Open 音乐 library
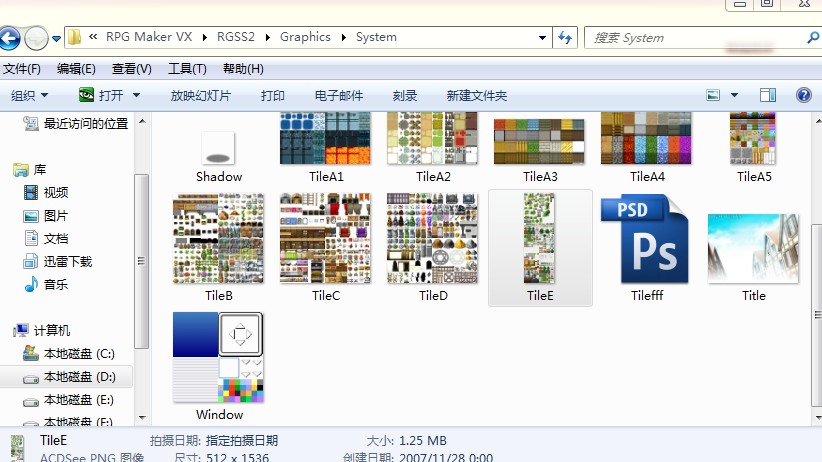822x462 pixels. click(47, 284)
